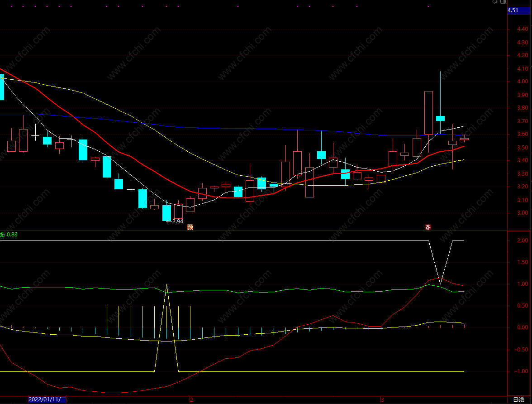Click the 3.00 price axis label
The width and height of the screenshot is (532, 404).
coord(522,213)
